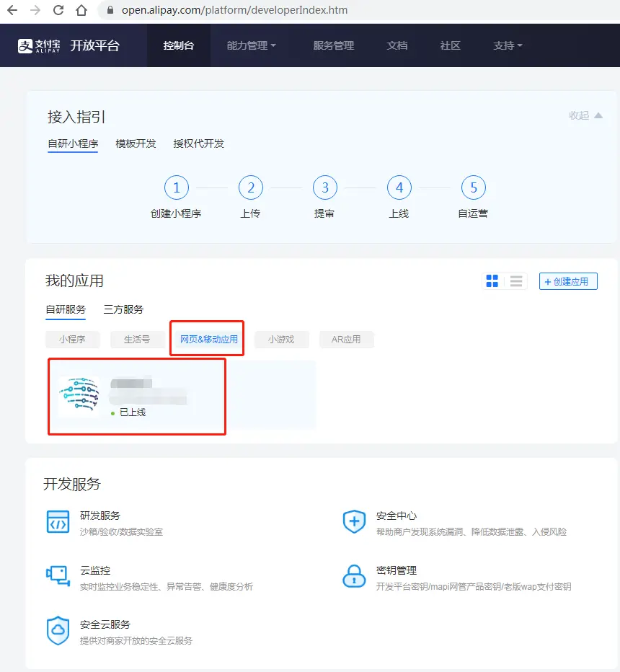
Task: Switch to the 三方服务 tab
Action: [123, 309]
